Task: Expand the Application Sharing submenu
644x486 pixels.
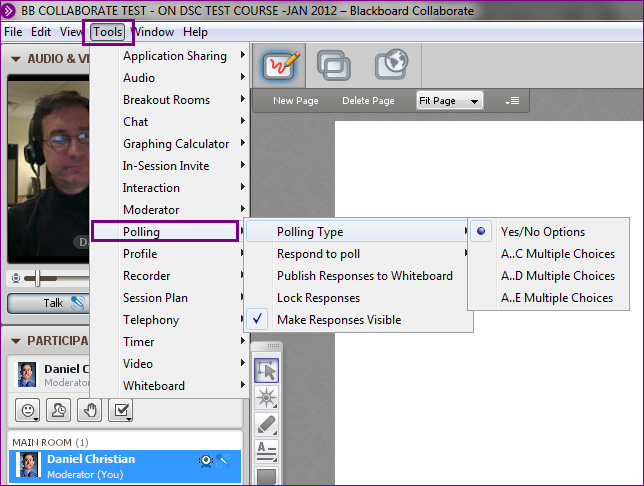Action: (169, 55)
